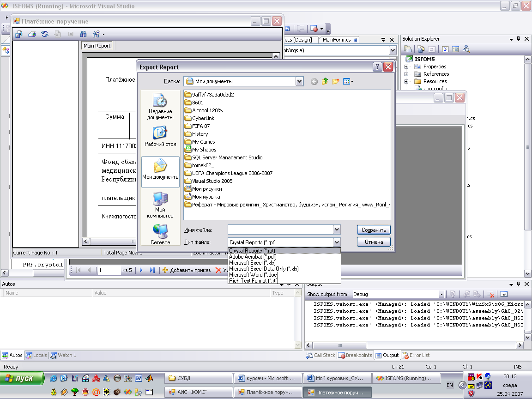The height and width of the screenshot is (399, 532).
Task: Click the Print Report printer icon
Action: (32, 34)
